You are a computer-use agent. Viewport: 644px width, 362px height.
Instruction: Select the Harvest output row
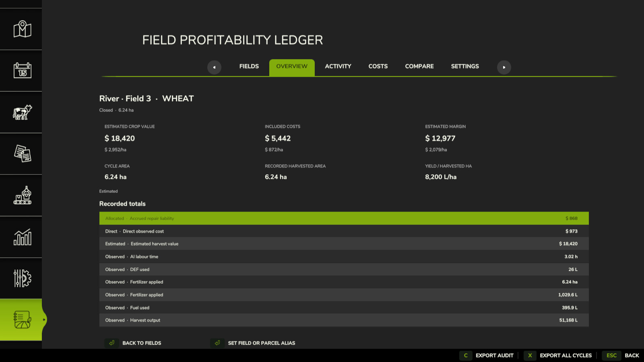pyautogui.click(x=344, y=320)
